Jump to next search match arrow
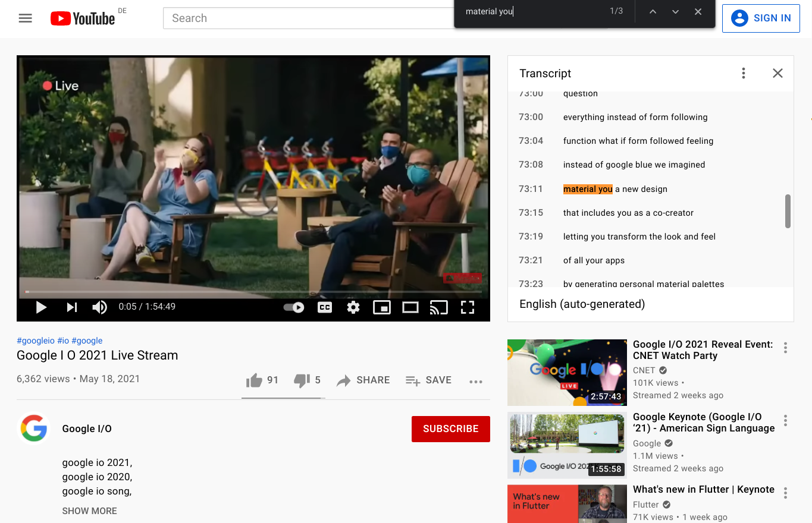 point(675,11)
